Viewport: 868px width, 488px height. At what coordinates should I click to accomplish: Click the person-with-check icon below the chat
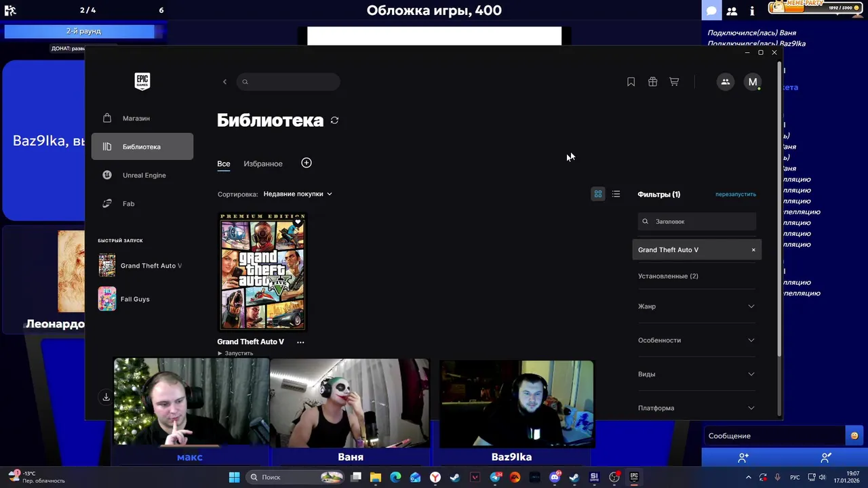(826, 458)
